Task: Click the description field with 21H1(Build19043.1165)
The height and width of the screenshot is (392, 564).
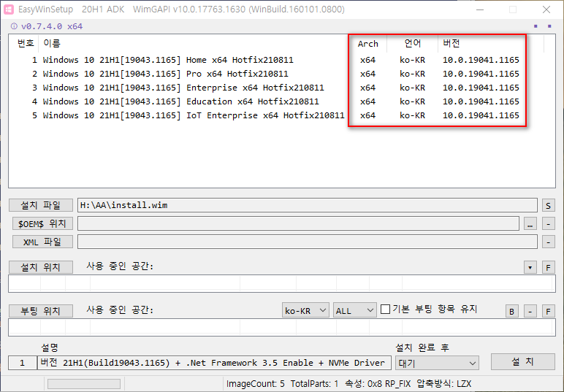Action: 214,363
